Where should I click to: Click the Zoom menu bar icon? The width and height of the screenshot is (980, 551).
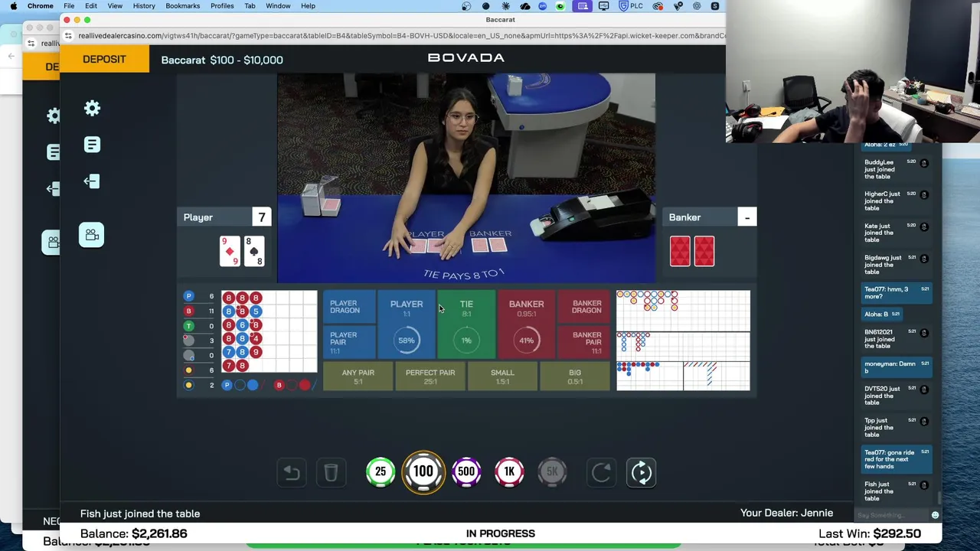click(543, 6)
